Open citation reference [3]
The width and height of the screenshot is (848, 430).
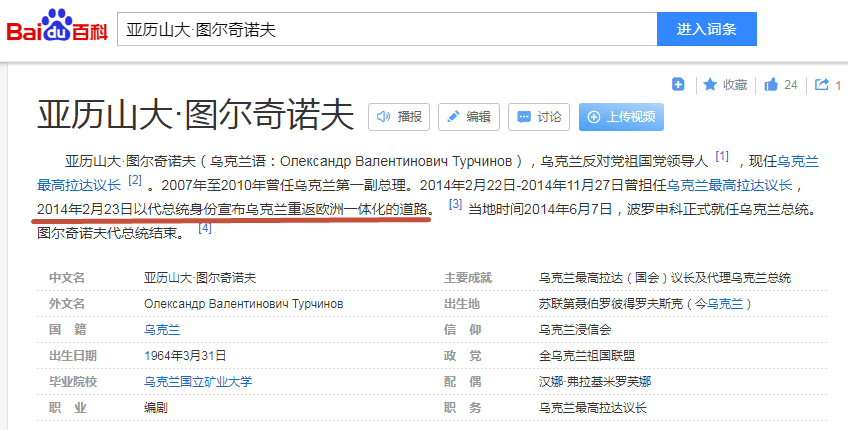pyautogui.click(x=455, y=204)
